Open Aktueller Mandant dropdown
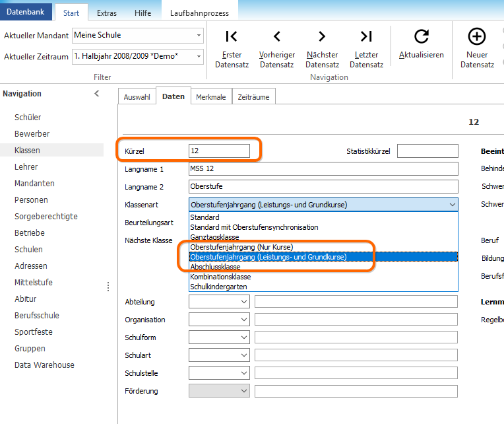The width and height of the screenshot is (504, 424). 199,35
